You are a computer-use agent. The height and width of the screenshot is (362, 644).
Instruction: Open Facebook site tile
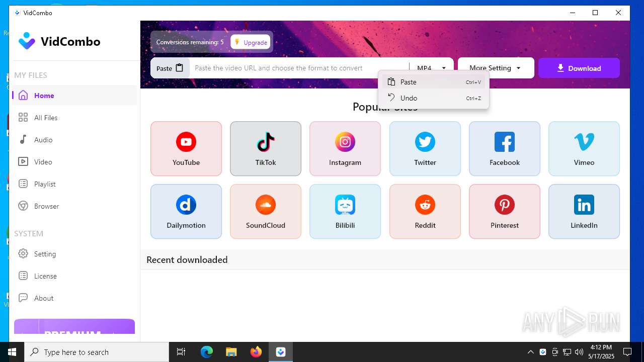coord(505,148)
